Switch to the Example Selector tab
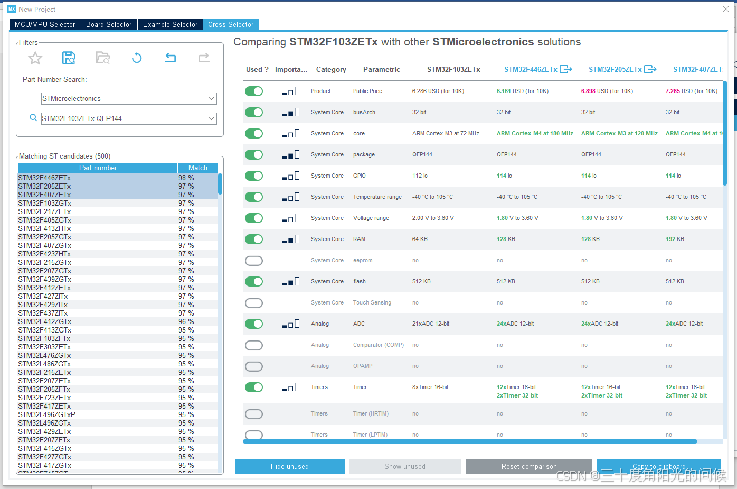737x489 pixels. (170, 24)
